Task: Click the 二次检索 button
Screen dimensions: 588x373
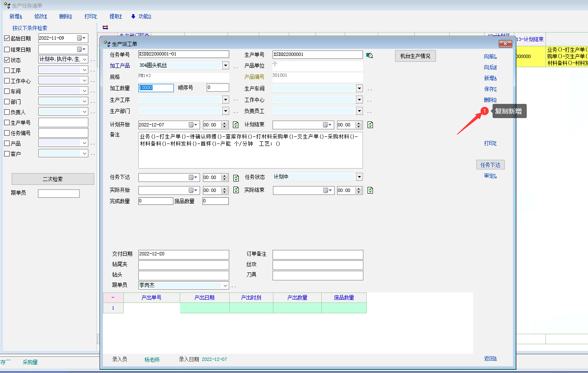Action: coord(53,179)
